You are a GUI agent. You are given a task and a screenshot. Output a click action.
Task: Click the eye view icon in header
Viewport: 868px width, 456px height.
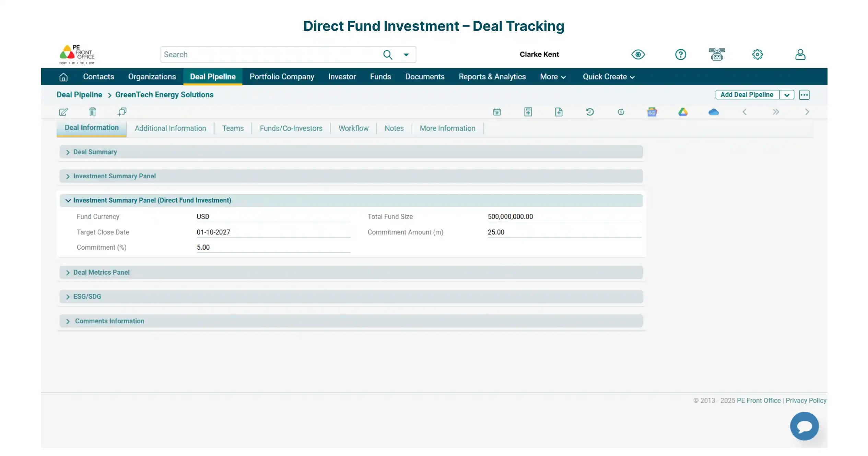click(638, 55)
